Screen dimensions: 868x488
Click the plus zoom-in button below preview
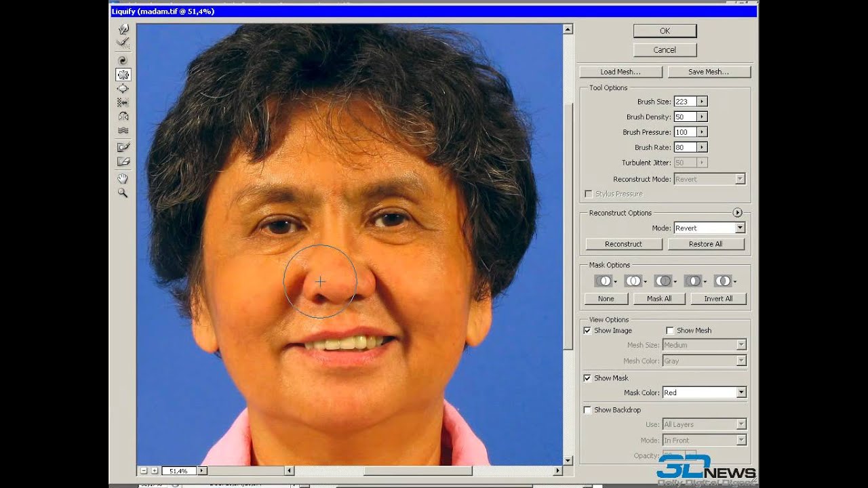point(155,470)
